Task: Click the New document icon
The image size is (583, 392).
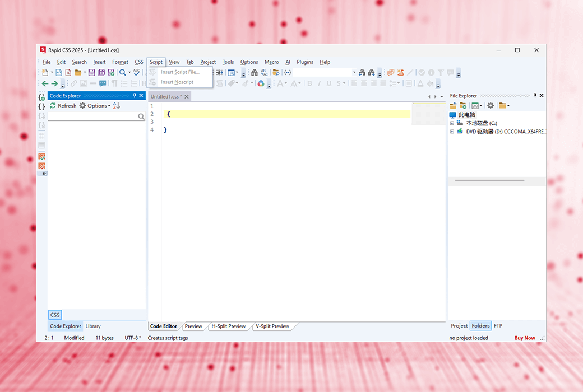Action: [x=45, y=72]
